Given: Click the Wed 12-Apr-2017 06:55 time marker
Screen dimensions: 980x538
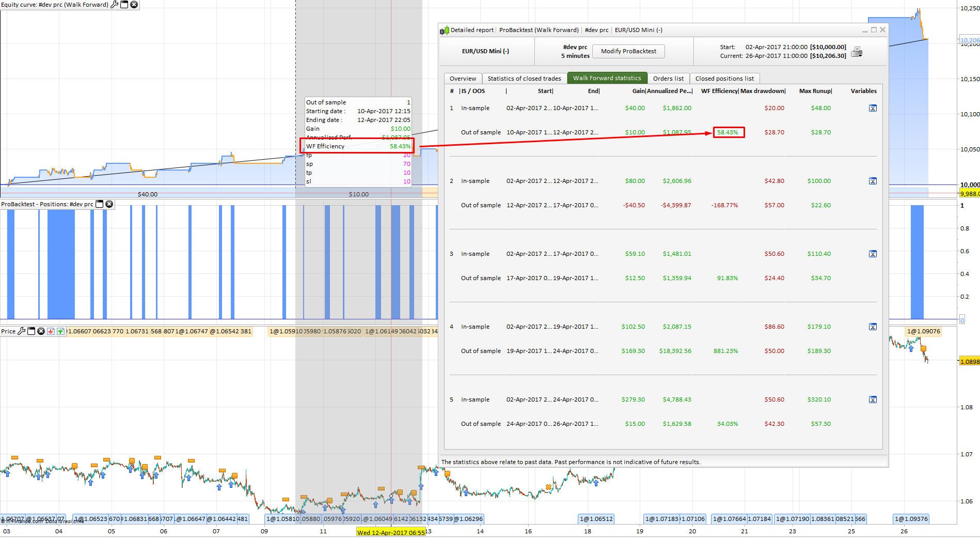Looking at the screenshot, I should (391, 532).
